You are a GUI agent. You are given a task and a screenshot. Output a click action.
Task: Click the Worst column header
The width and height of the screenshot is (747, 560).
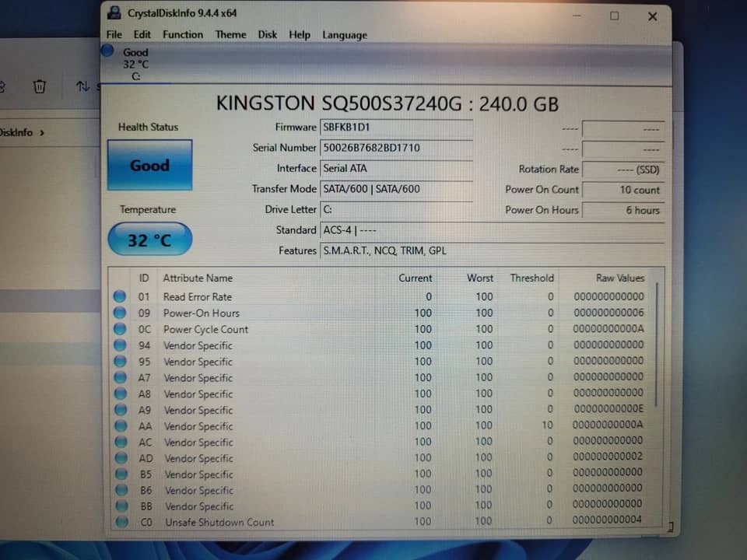pos(480,278)
